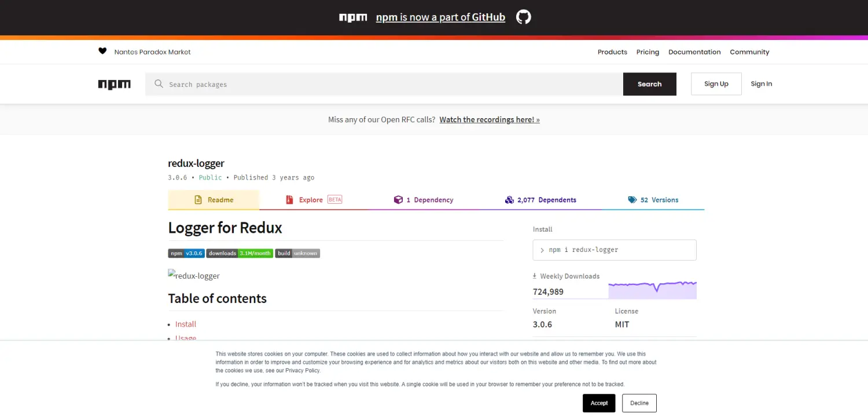This screenshot has width=868, height=417.
Task: Click the Explore tab file icon
Action: point(290,200)
